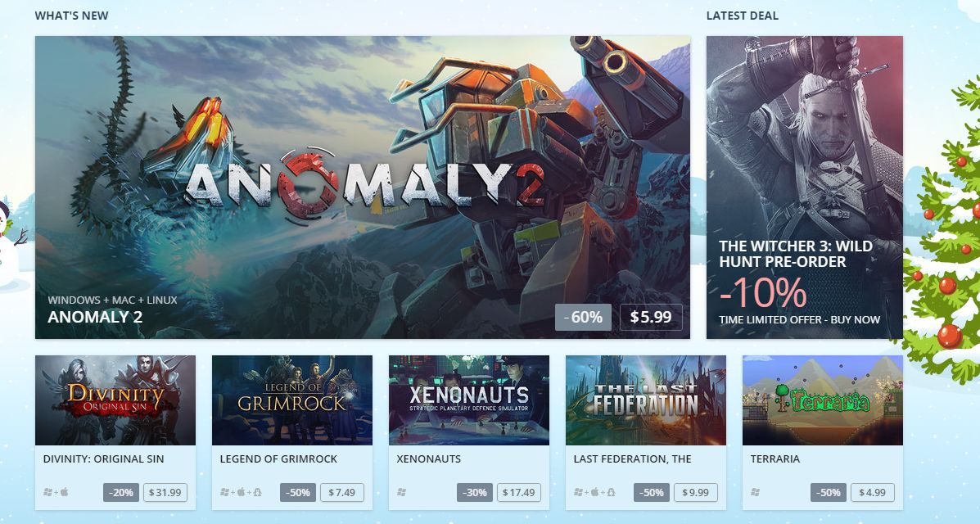This screenshot has width=980, height=524.
Task: Click the 'Last Federation, The' title link
Action: coord(633,458)
